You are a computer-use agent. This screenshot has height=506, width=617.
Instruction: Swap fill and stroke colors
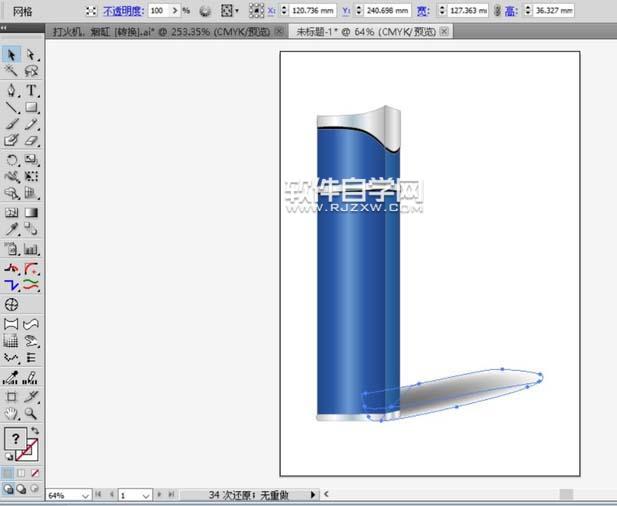point(35,432)
